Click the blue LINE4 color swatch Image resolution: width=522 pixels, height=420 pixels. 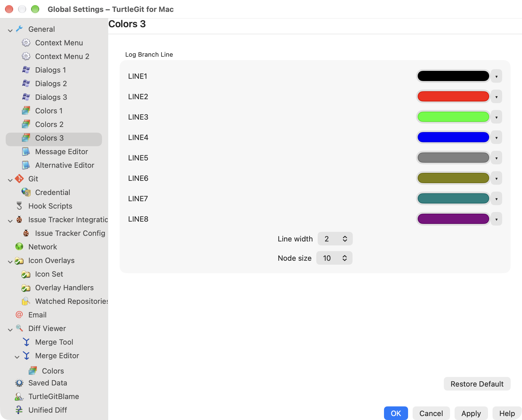click(x=453, y=137)
